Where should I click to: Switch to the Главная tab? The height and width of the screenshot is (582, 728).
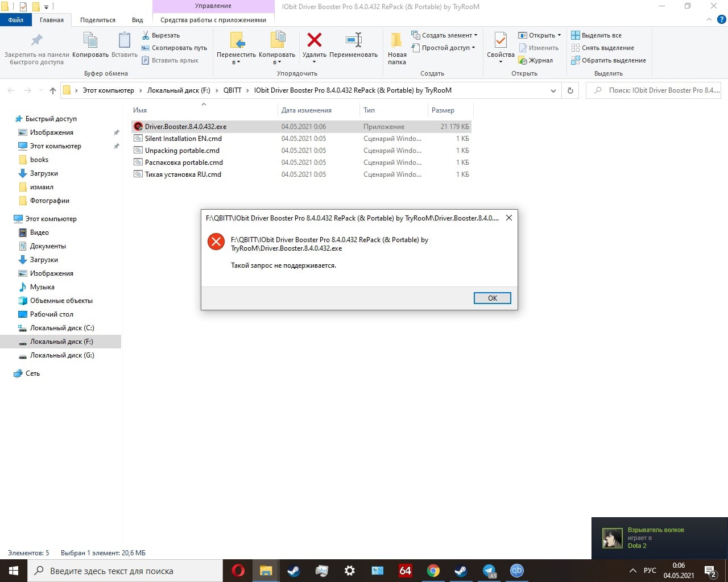coord(52,20)
